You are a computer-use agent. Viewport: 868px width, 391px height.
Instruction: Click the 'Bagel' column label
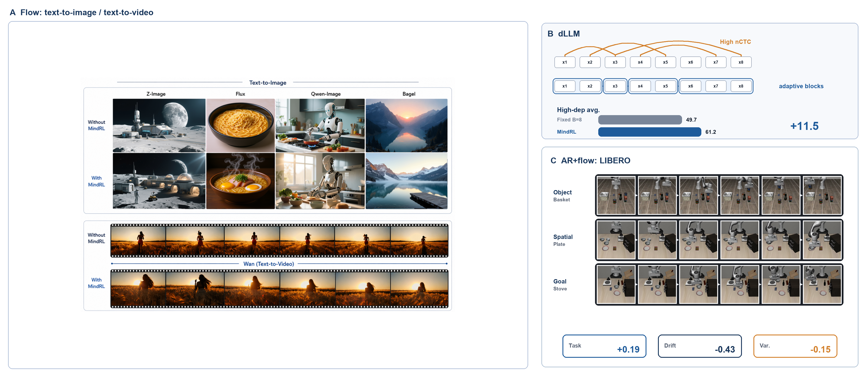pyautogui.click(x=409, y=94)
